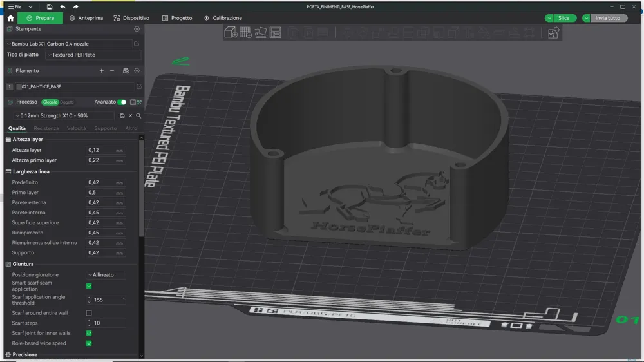Click the Slice button
This screenshot has height=362, width=644.
coord(564,18)
